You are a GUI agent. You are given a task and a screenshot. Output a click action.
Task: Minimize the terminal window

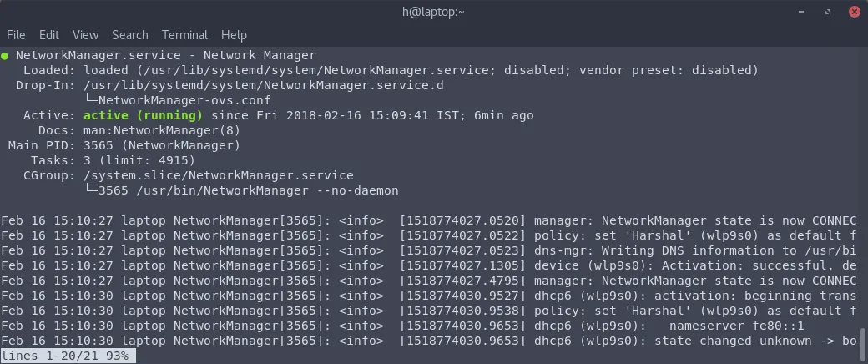(x=802, y=12)
